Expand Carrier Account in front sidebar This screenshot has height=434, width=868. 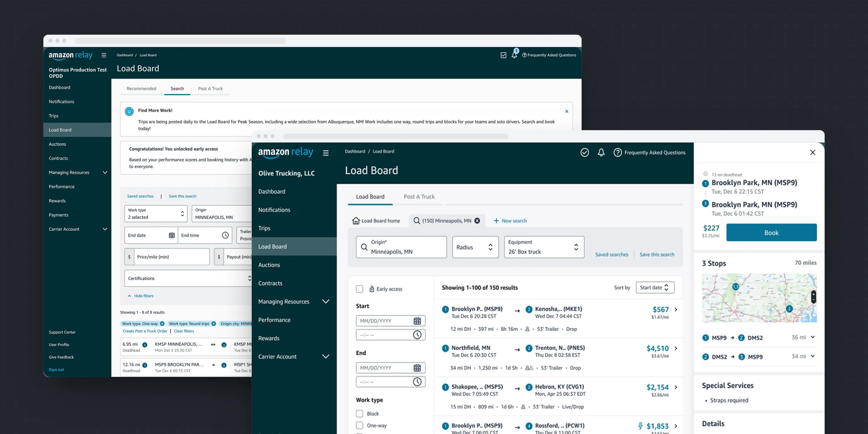coord(294,357)
